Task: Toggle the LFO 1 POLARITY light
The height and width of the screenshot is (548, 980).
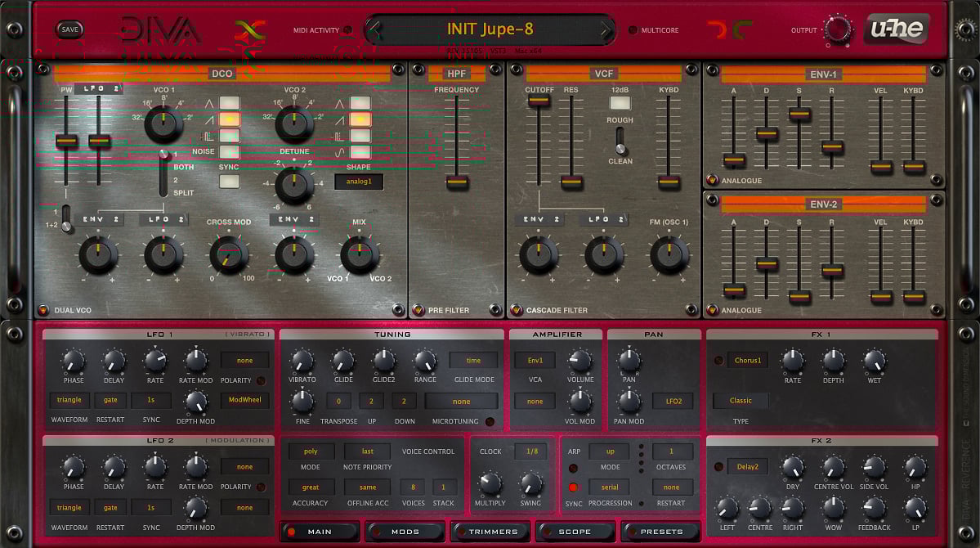Action: click(261, 380)
